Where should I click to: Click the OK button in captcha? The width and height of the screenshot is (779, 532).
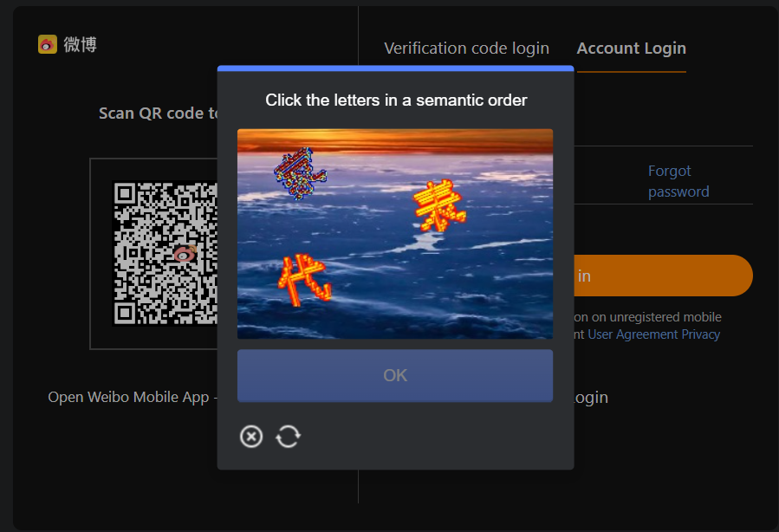point(395,375)
